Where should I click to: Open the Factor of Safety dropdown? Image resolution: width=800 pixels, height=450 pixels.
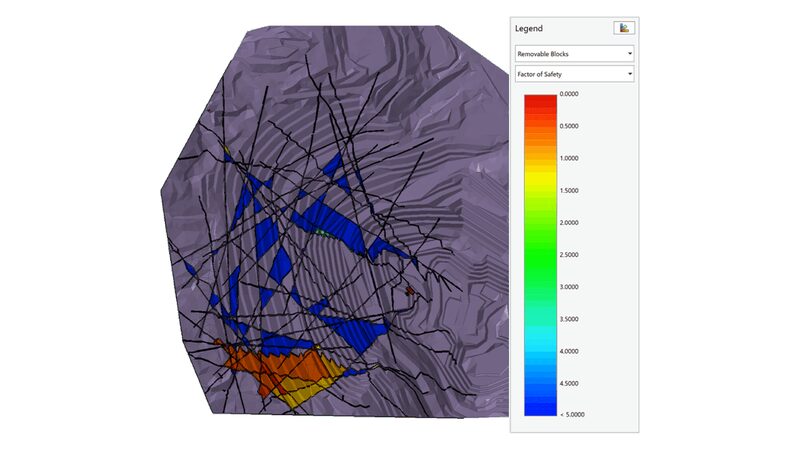click(x=574, y=74)
